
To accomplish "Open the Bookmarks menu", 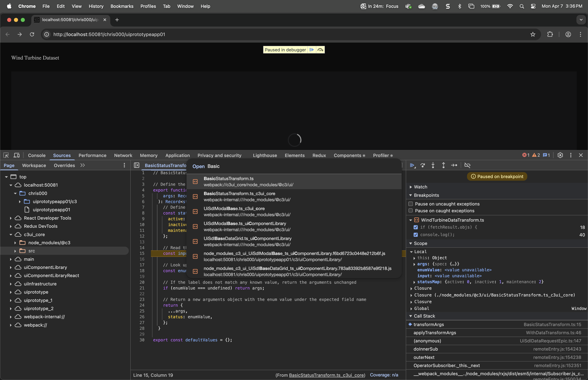I will (x=122, y=6).
